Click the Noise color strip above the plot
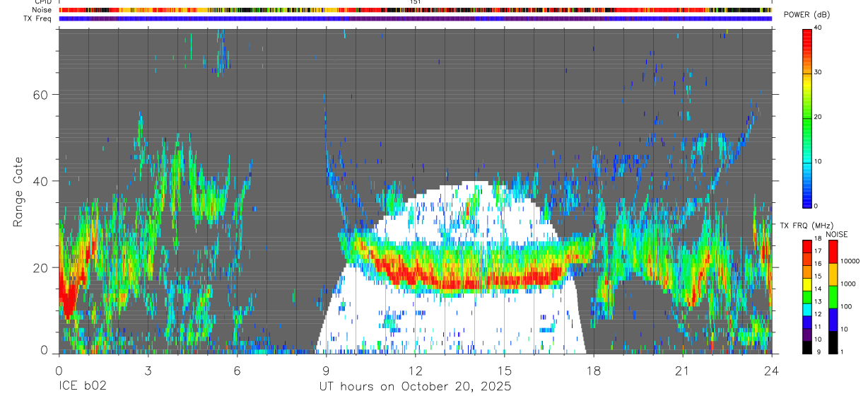The image size is (868, 401). tap(415, 10)
